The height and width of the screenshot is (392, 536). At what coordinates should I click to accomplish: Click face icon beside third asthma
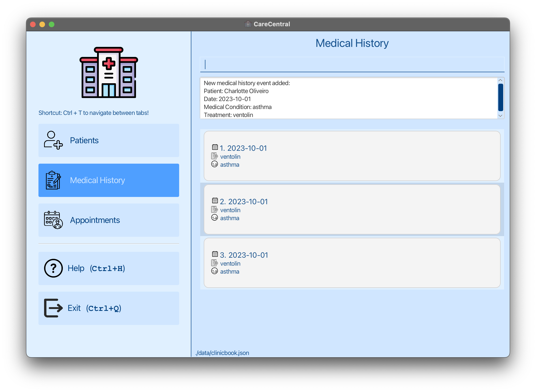(x=215, y=271)
